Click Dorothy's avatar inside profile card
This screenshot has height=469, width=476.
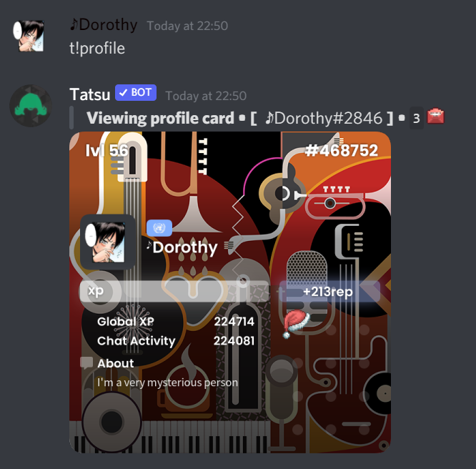[x=108, y=242]
